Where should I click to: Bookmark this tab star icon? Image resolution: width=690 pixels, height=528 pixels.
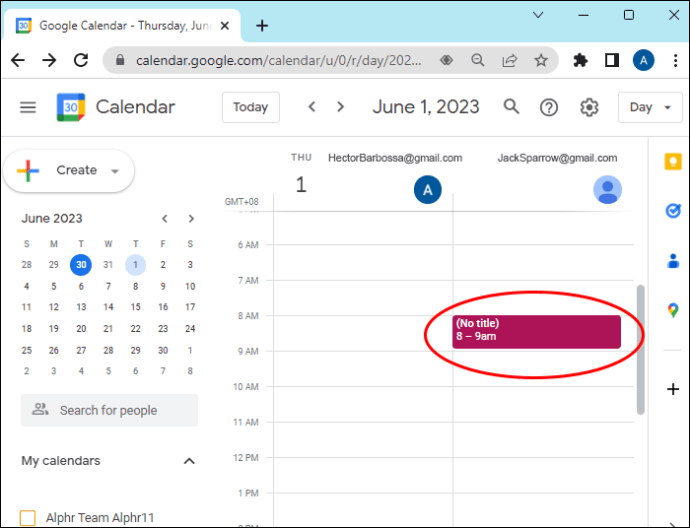[541, 60]
